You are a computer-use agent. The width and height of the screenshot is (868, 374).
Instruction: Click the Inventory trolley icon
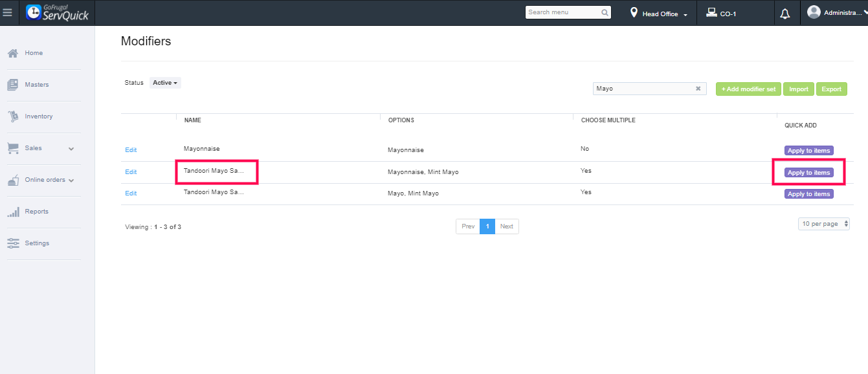[x=12, y=116]
